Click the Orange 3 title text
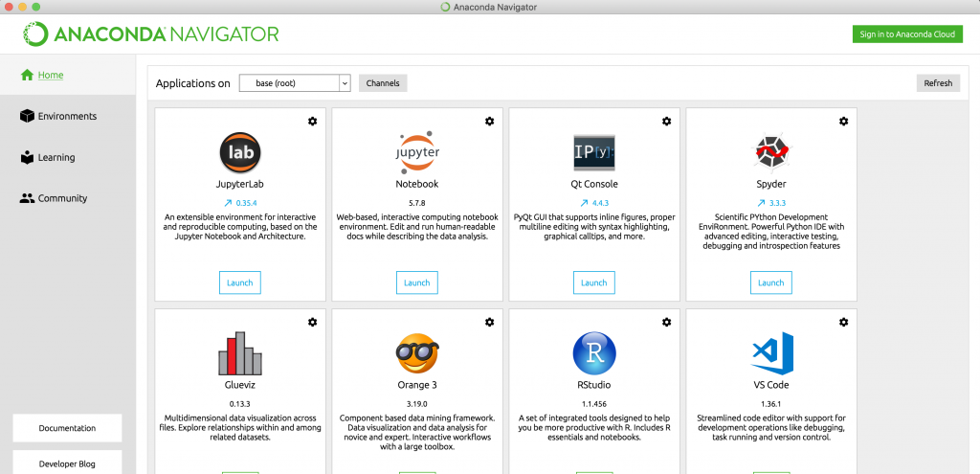The height and width of the screenshot is (474, 980). (417, 385)
